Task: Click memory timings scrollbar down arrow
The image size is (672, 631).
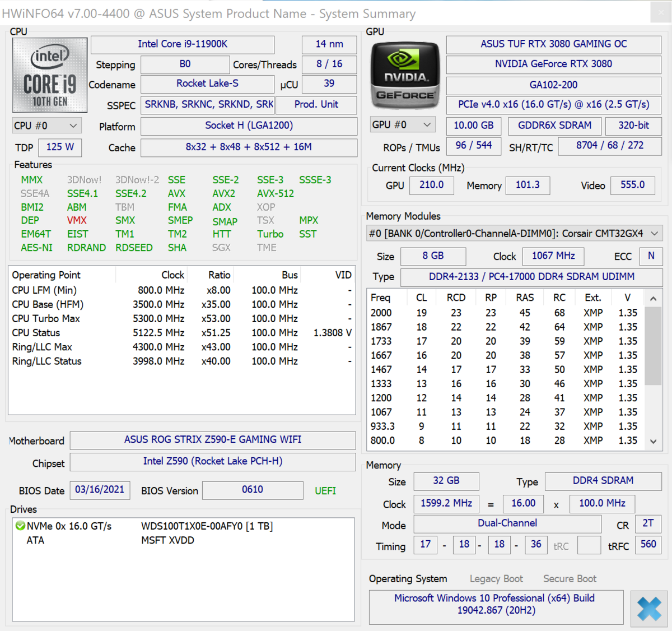Action: [x=654, y=442]
